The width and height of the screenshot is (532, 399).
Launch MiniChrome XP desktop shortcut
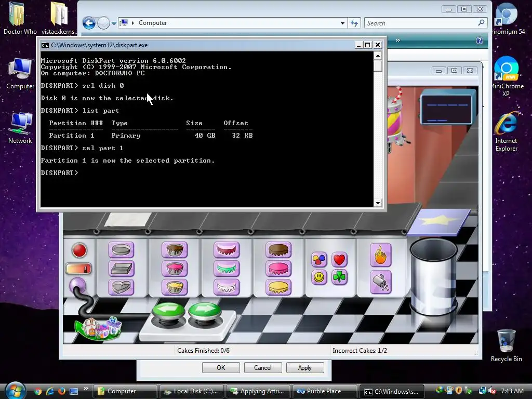(x=507, y=76)
